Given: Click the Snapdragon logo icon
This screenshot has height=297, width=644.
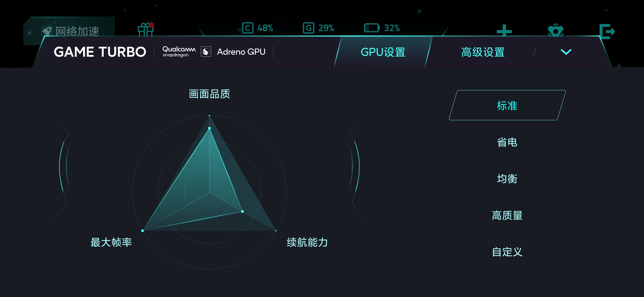Looking at the screenshot, I should click(206, 52).
